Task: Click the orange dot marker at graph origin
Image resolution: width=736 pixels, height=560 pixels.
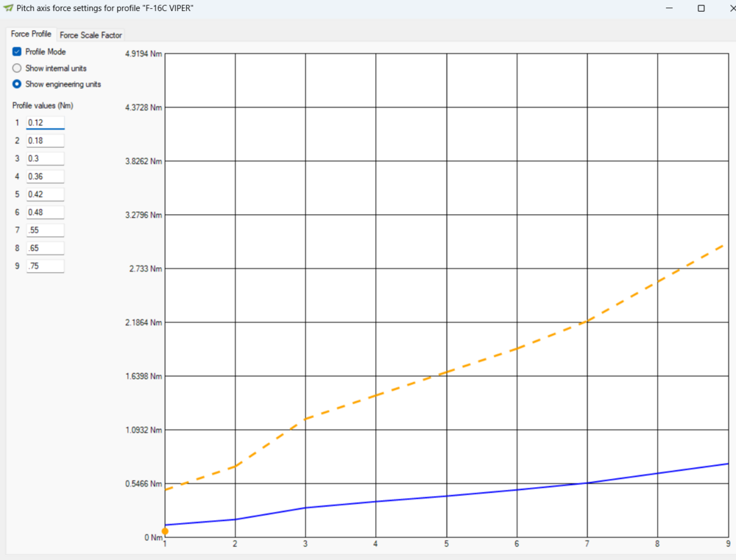Action: click(165, 531)
